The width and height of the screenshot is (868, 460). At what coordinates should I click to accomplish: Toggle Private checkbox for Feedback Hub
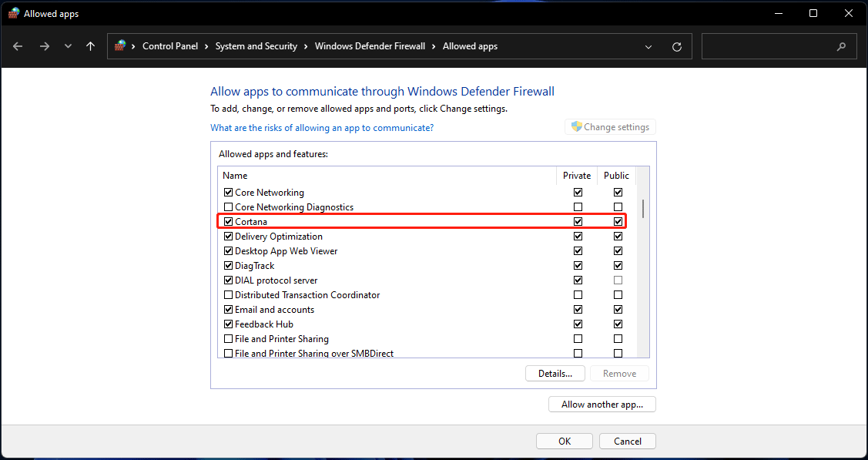click(x=578, y=324)
